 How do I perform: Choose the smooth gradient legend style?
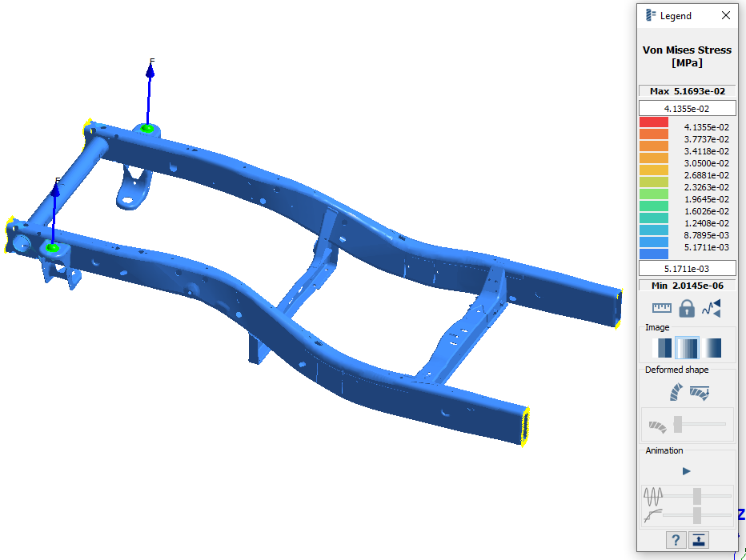(710, 347)
